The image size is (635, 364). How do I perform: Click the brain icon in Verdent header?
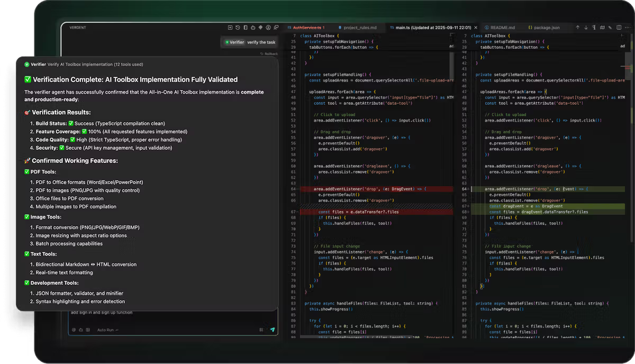coord(260,28)
